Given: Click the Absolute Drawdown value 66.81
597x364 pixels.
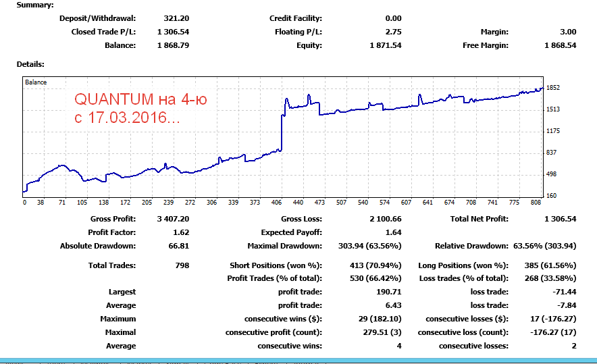Looking at the screenshot, I should 179,246.
